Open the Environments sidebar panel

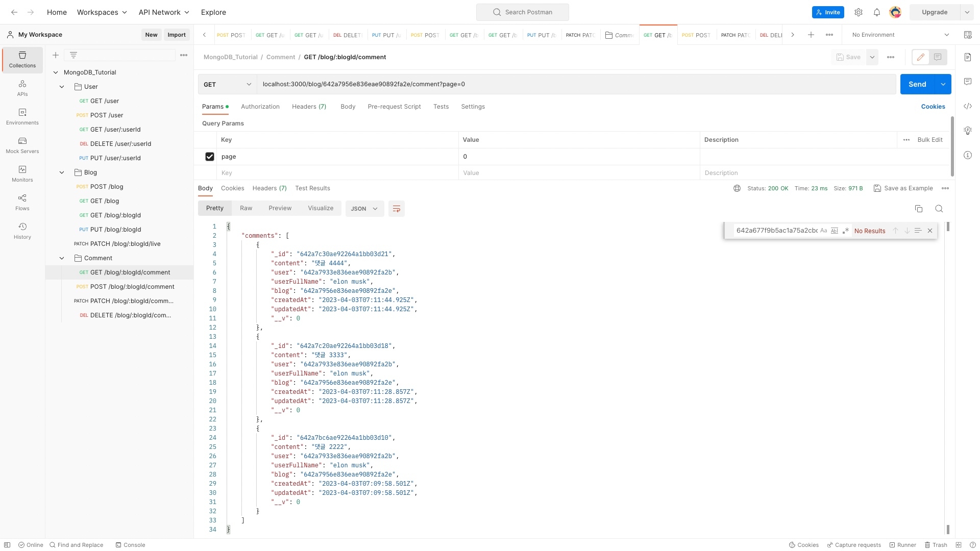coord(22,116)
